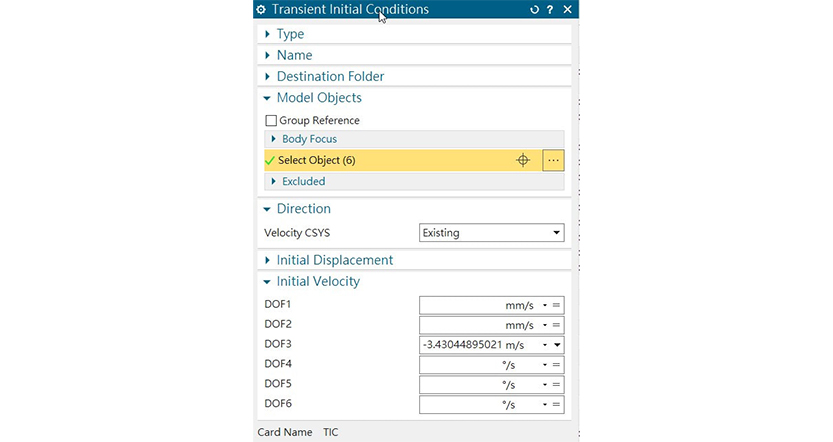Click the DOF1 equals formula icon
This screenshot has height=442, width=833.
[556, 305]
